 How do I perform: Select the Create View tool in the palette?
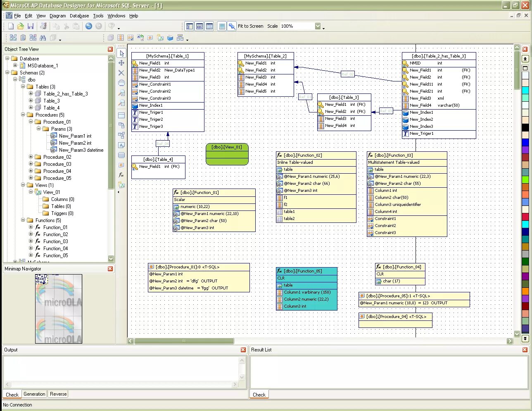pyautogui.click(x=121, y=155)
